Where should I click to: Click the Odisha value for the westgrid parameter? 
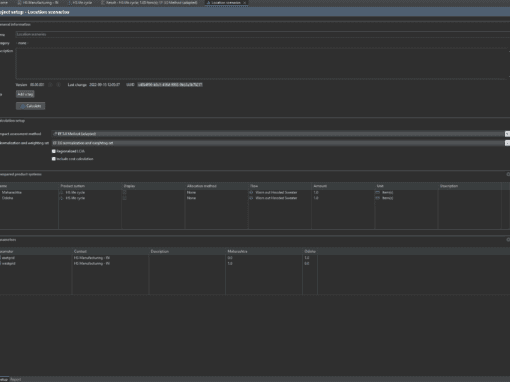pos(307,263)
